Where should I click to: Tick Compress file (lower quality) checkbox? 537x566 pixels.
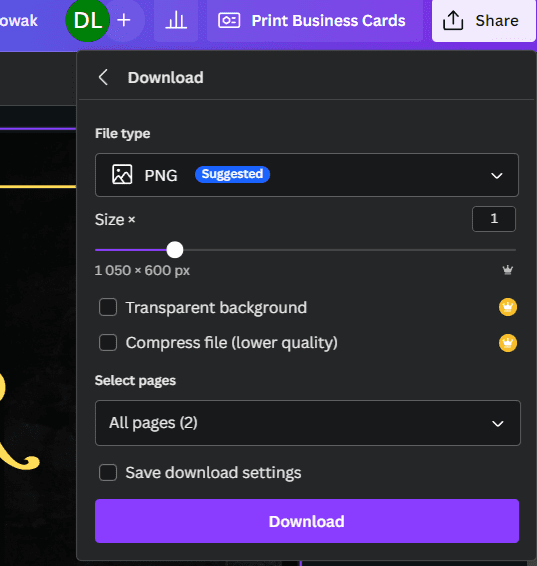(108, 343)
